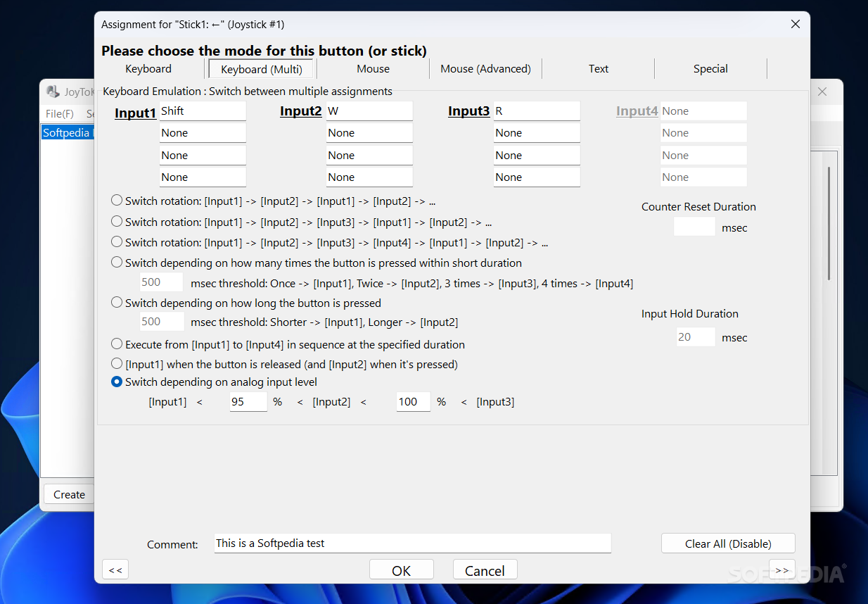The width and height of the screenshot is (868, 604).
Task: Select the Keyboard (Multi) tab
Action: tap(262, 69)
